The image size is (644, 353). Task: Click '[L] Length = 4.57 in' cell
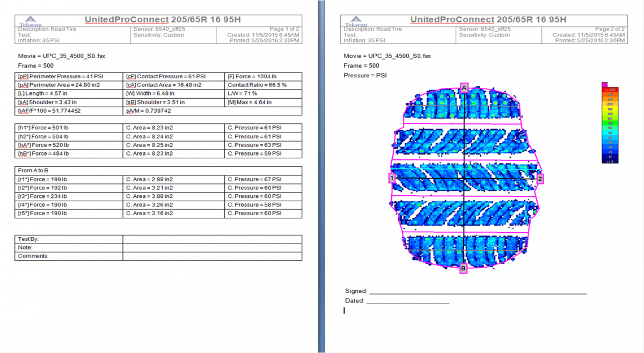(x=69, y=93)
